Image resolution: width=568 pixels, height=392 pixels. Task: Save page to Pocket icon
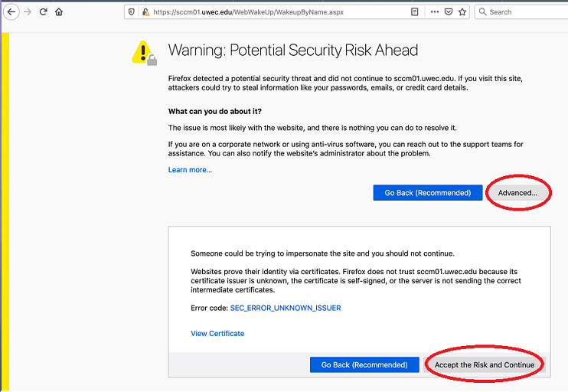449,12
